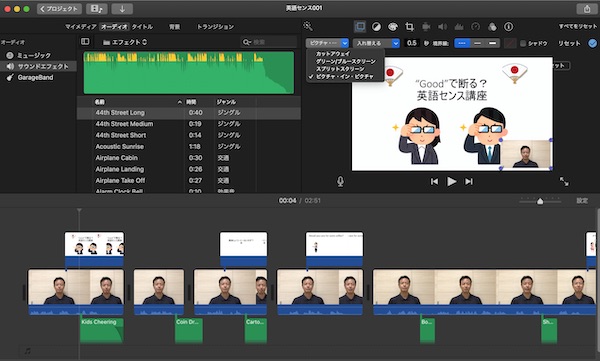Enable the シャドウ checkbox

pyautogui.click(x=523, y=43)
